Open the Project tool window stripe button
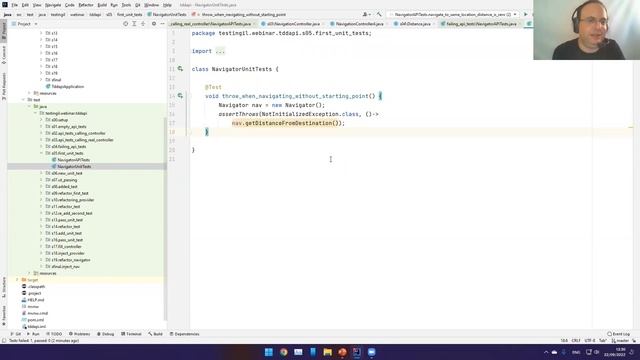The height and width of the screenshot is (360, 640). point(4,31)
